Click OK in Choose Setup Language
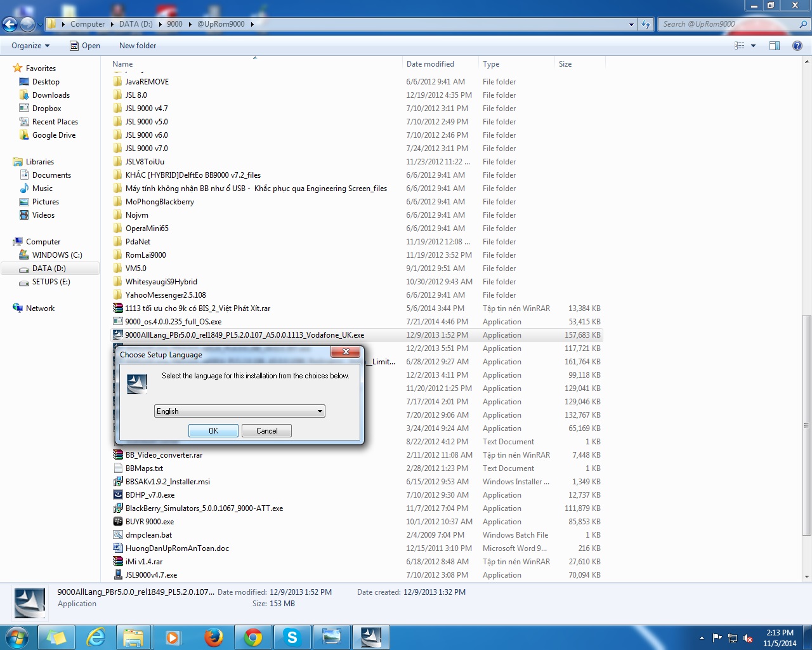The image size is (812, 650). point(213,431)
